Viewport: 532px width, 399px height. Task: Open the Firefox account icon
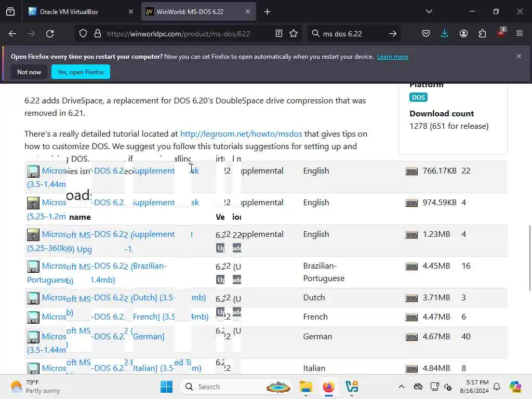click(x=463, y=34)
